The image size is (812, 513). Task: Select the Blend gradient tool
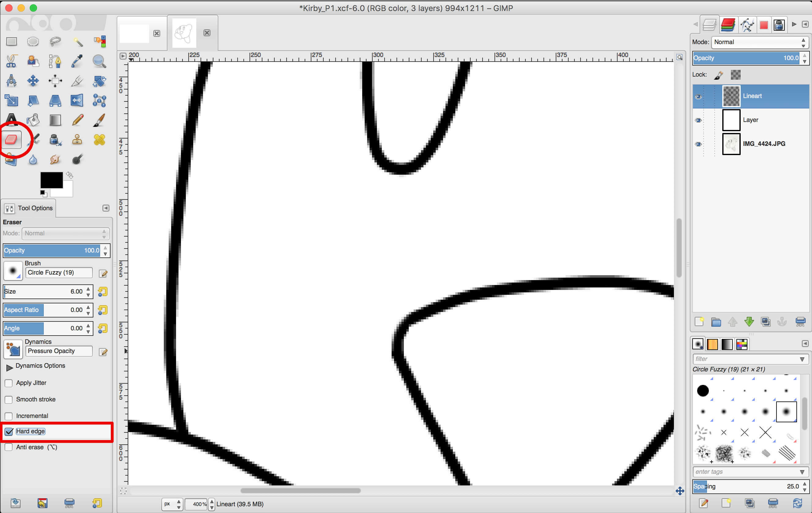[x=55, y=120]
